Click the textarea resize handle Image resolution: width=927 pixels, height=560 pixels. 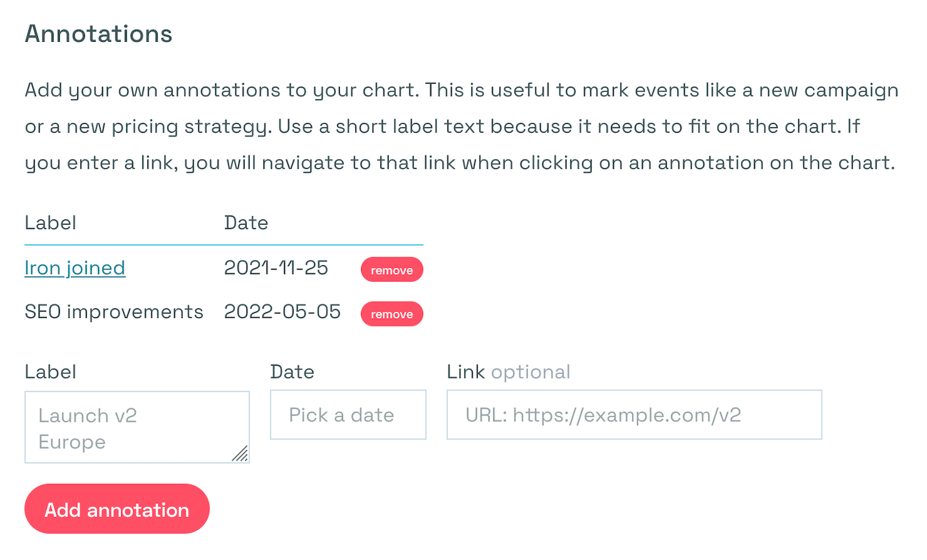[241, 455]
